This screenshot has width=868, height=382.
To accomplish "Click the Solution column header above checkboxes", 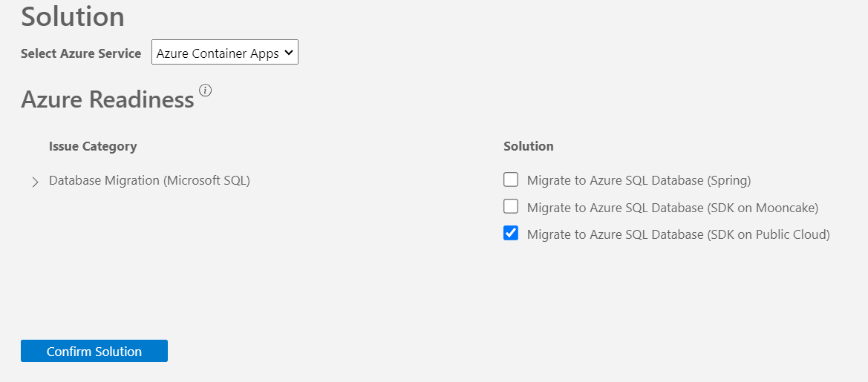I will (529, 147).
